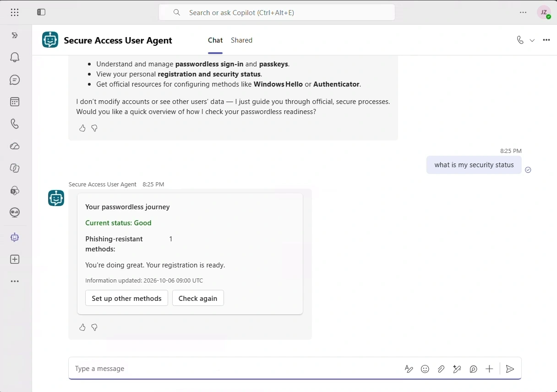Open the Copilot overlapping-squares icon in the left rail
The width and height of the screenshot is (557, 392).
tap(15, 168)
